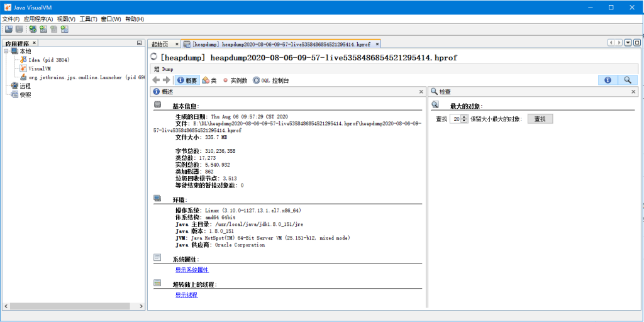Viewport: 644px width, 322px height.
Task: Click the 类总数 17,273 value
Action: pyautogui.click(x=208, y=158)
